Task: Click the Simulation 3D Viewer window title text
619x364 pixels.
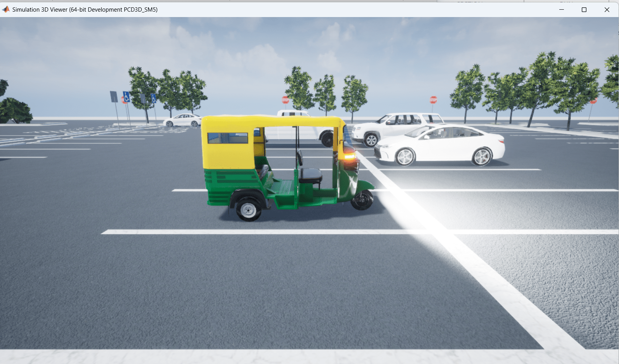Action: pyautogui.click(x=85, y=9)
